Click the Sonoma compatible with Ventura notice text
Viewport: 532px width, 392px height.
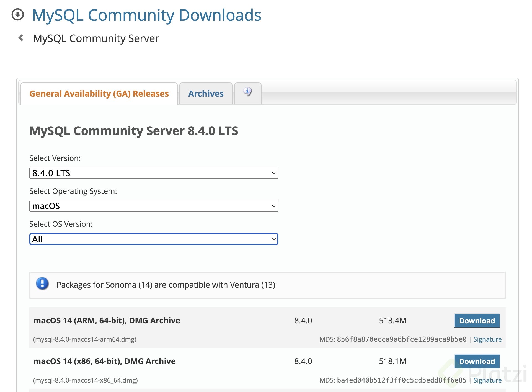(166, 285)
